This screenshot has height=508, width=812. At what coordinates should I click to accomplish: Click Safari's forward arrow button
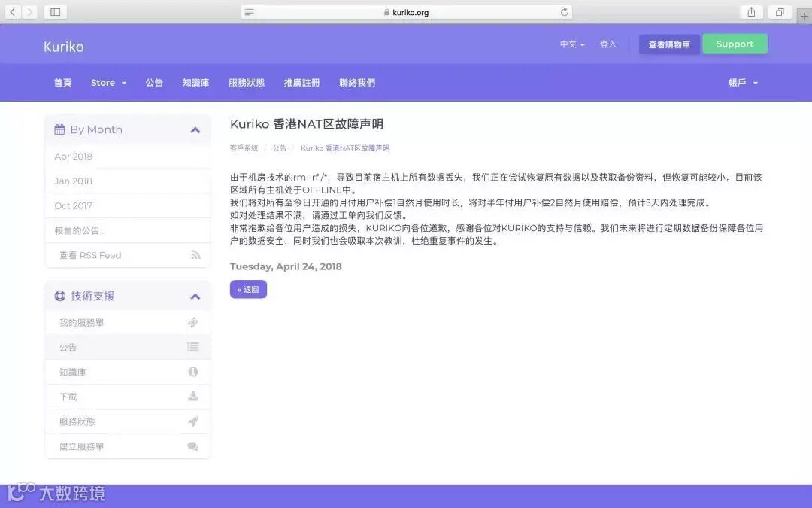click(x=30, y=12)
